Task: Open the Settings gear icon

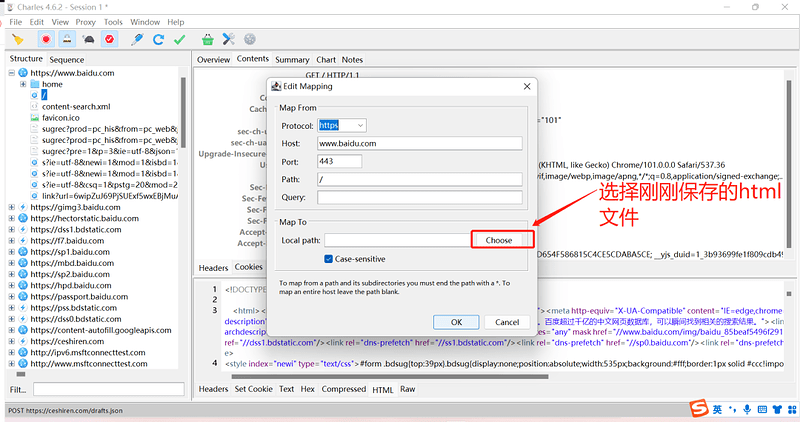Action: [249, 39]
